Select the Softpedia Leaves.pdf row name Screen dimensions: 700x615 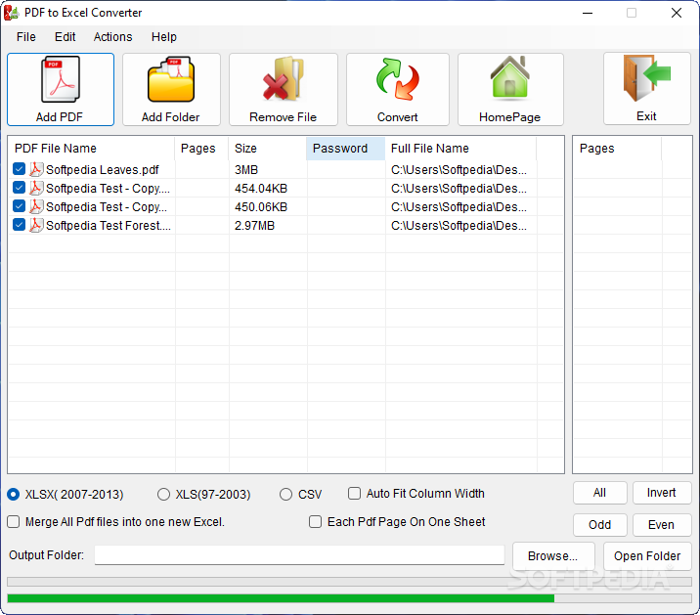click(x=103, y=170)
